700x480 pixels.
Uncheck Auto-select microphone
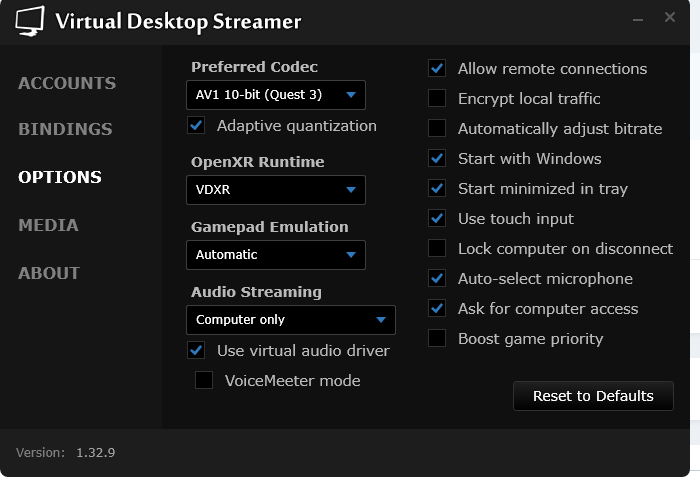click(437, 278)
